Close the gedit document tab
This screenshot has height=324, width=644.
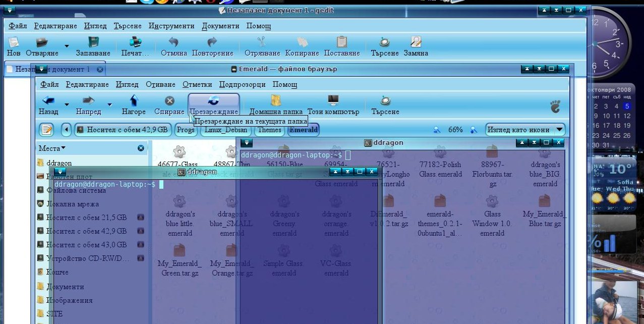click(x=100, y=69)
